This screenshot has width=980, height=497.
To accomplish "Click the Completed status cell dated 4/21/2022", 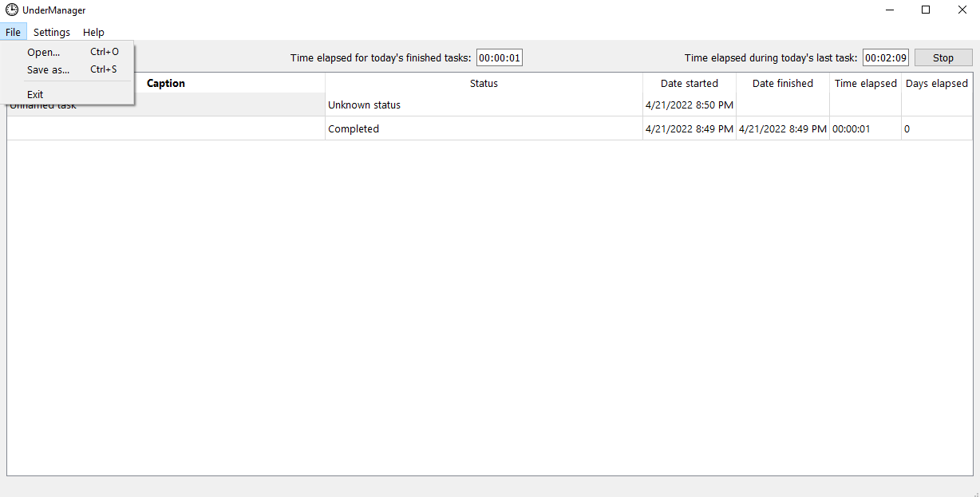I will click(354, 128).
